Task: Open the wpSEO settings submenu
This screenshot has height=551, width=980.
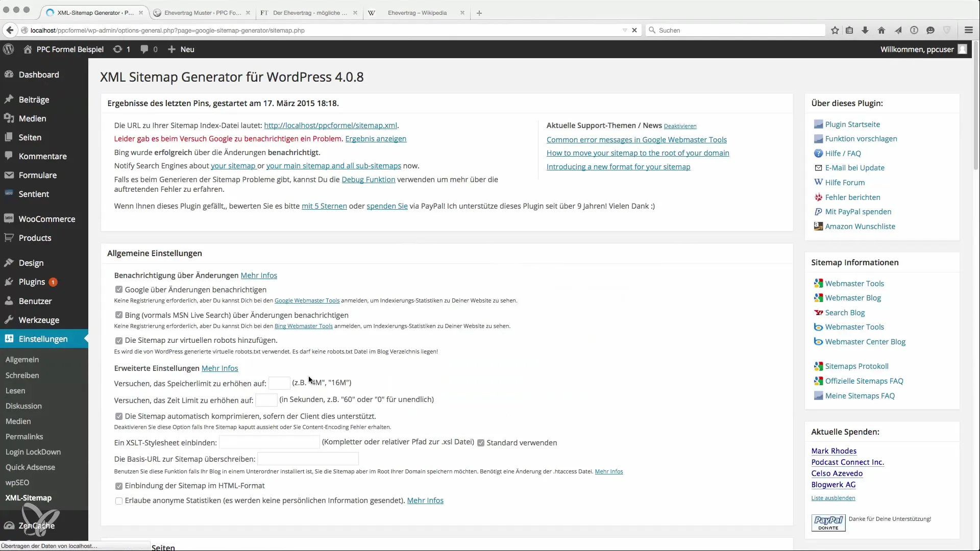Action: [17, 482]
